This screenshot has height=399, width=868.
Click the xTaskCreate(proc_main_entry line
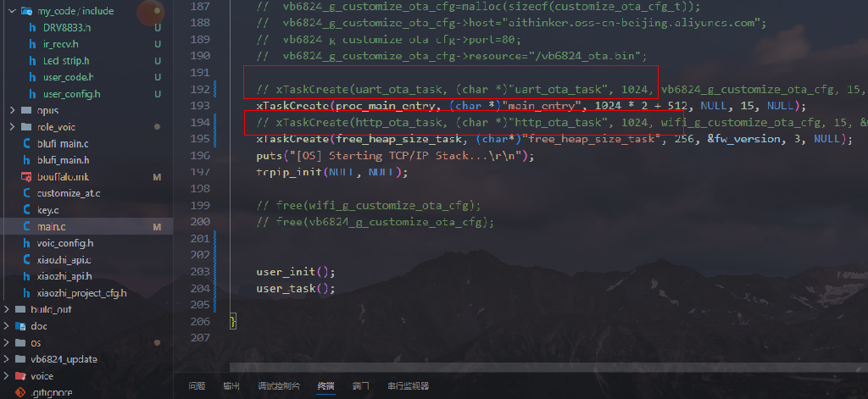pyautogui.click(x=531, y=106)
